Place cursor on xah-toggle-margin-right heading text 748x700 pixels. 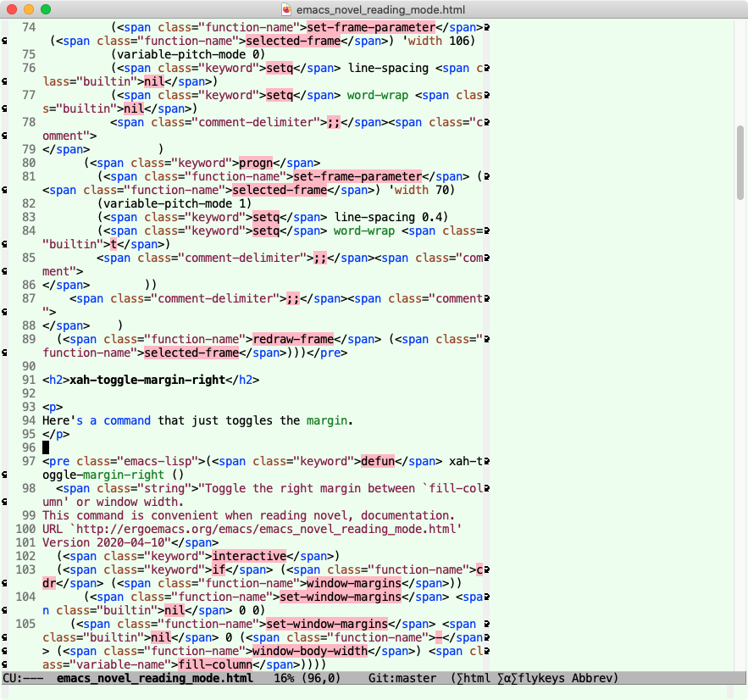pyautogui.click(x=147, y=380)
